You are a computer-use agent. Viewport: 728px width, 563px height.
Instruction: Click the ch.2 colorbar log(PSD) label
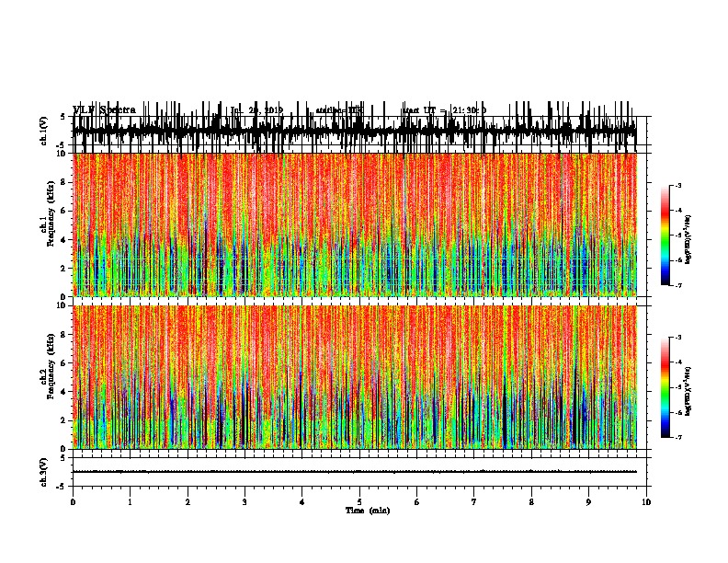coord(688,391)
